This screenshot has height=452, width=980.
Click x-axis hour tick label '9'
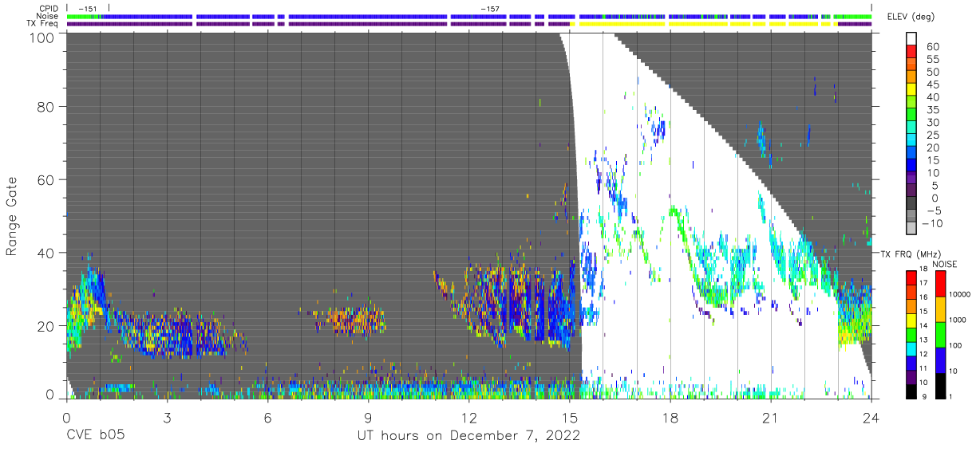tap(368, 417)
